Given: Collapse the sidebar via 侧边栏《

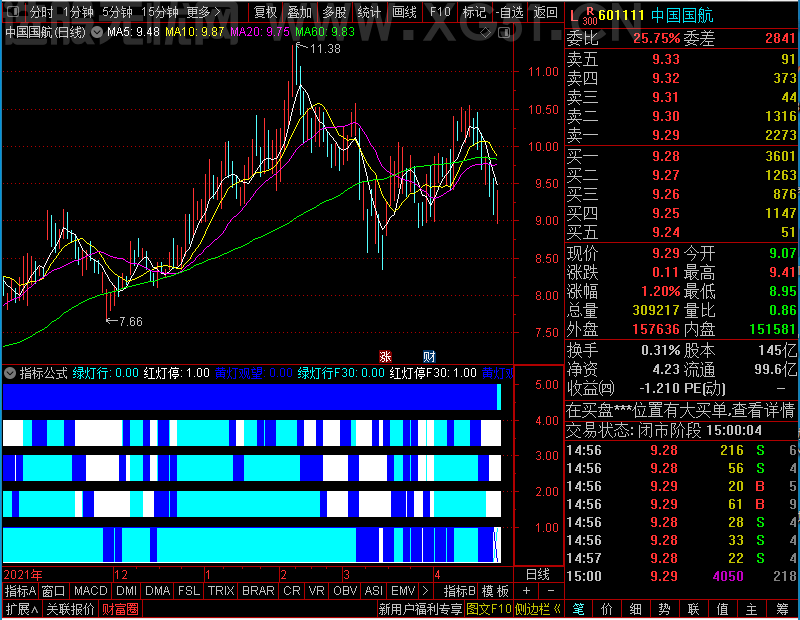Looking at the screenshot, I should tap(538, 609).
